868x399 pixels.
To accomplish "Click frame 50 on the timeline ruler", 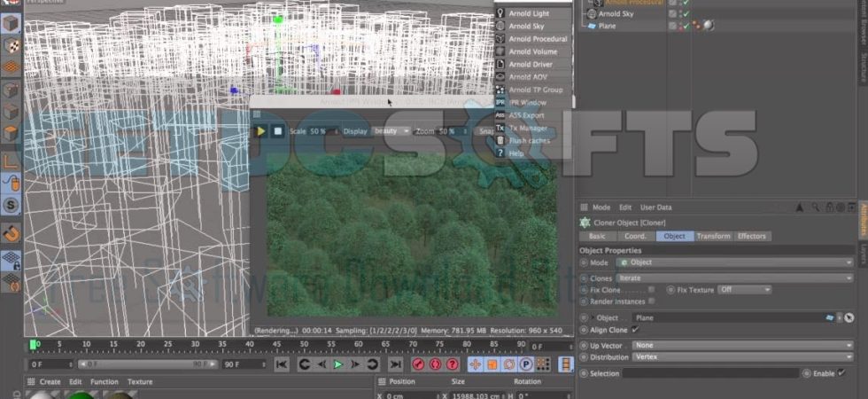I will (304, 345).
